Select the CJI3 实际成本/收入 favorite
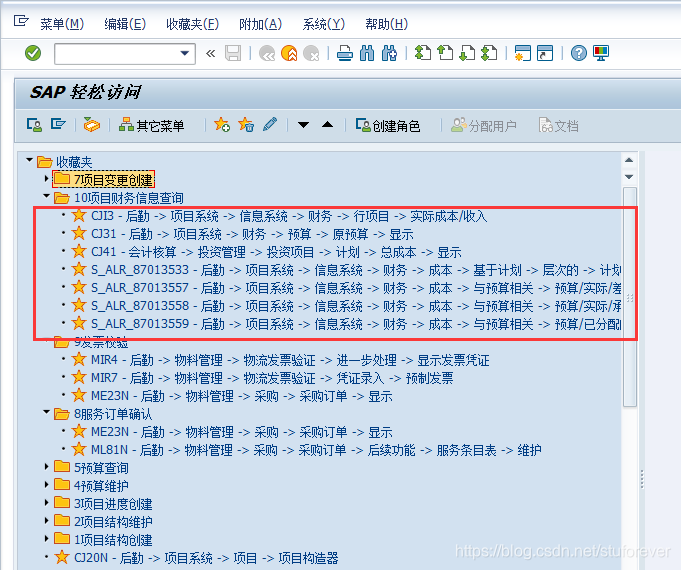Viewport: 681px width, 570px height. pos(280,216)
